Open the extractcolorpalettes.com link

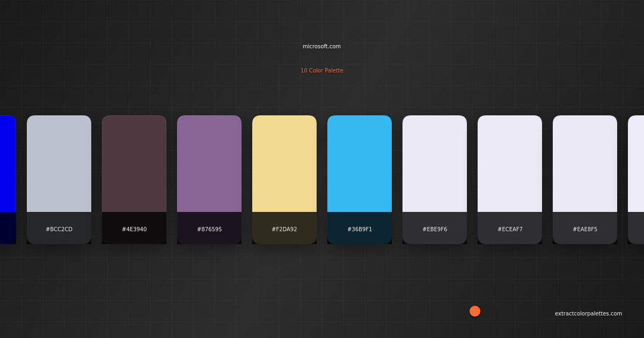point(588,313)
